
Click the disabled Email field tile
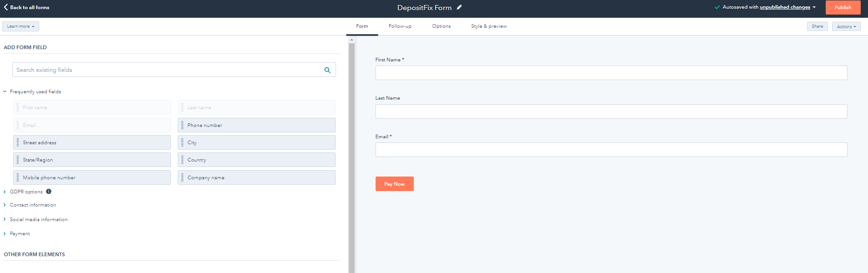pyautogui.click(x=92, y=125)
